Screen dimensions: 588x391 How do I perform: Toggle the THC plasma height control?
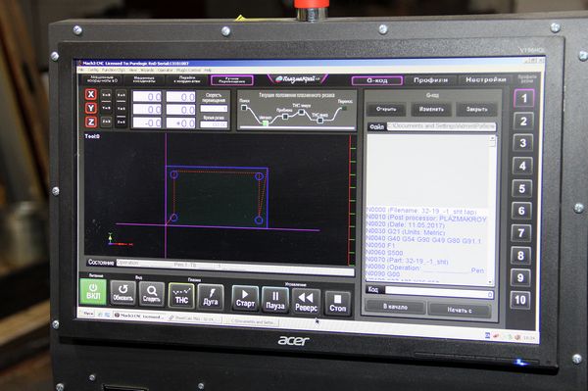pos(181,296)
